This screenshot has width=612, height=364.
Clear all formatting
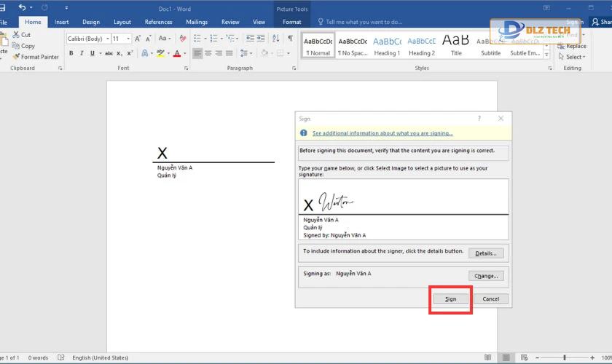coord(183,39)
